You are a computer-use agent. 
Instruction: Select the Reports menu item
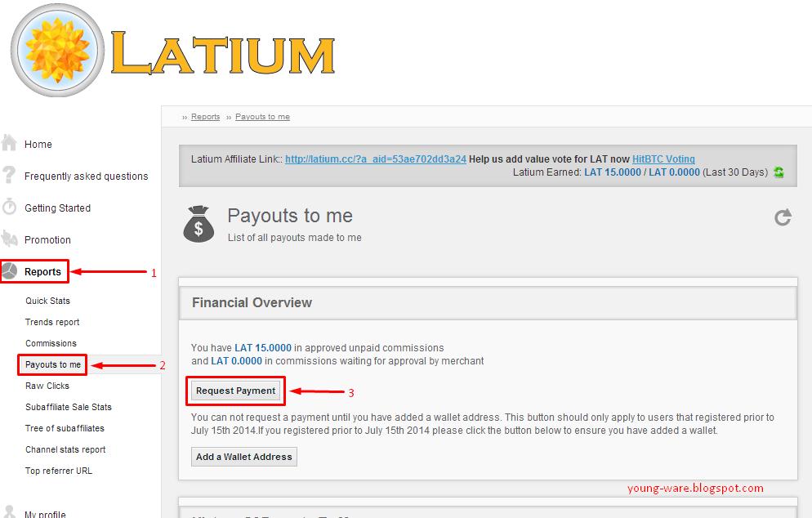tap(42, 272)
